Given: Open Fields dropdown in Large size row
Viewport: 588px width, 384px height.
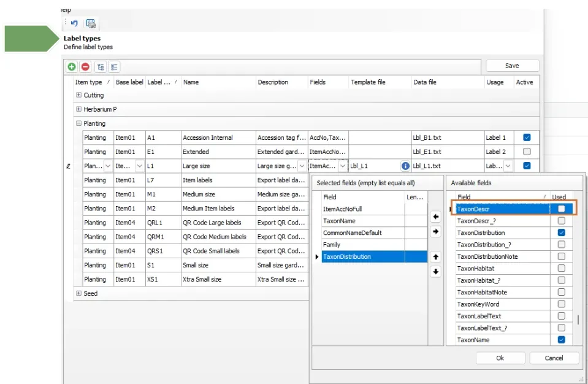Looking at the screenshot, I should [343, 166].
